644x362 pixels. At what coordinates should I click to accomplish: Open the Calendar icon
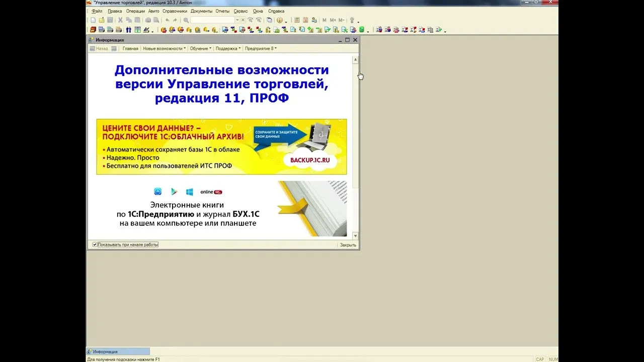click(305, 20)
